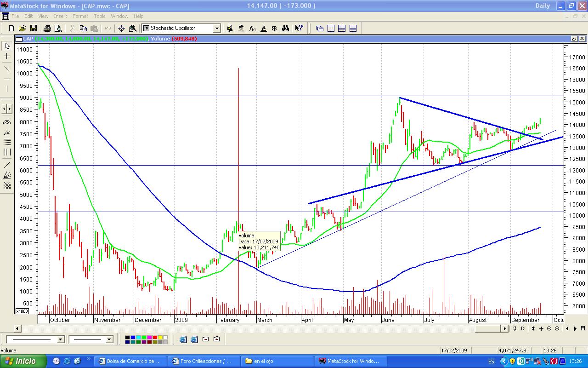The height and width of the screenshot is (368, 588).
Task: Open The Explorer binoculars icon
Action: [285, 29]
